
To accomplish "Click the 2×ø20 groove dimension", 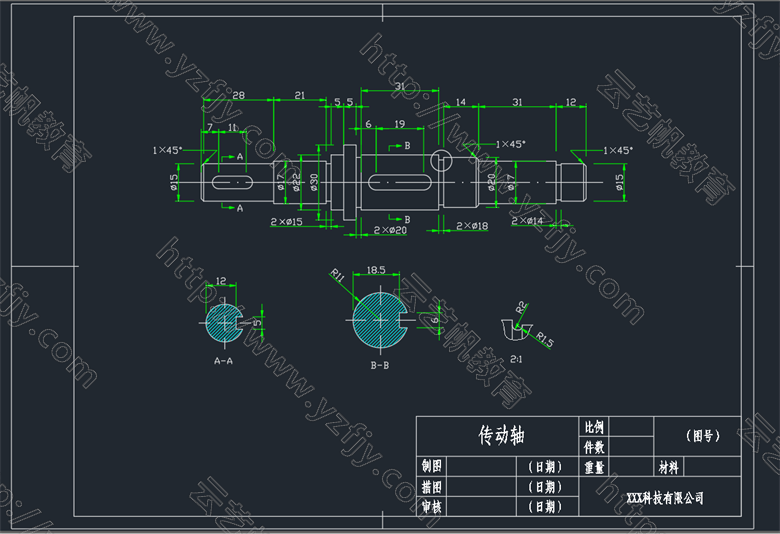I will click(390, 230).
